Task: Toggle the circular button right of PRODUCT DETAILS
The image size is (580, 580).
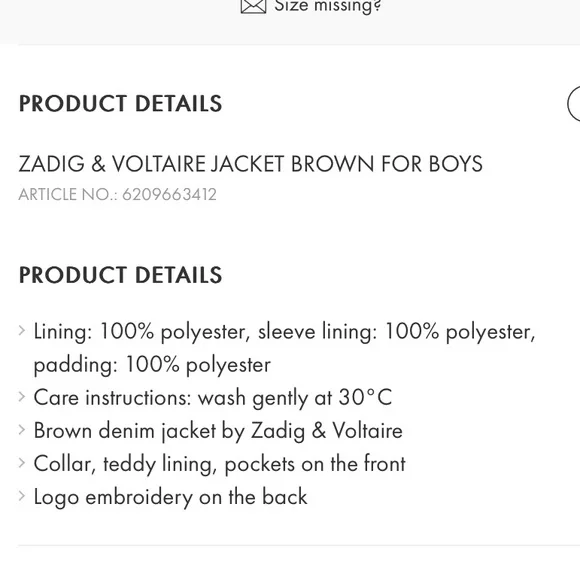Action: click(574, 103)
